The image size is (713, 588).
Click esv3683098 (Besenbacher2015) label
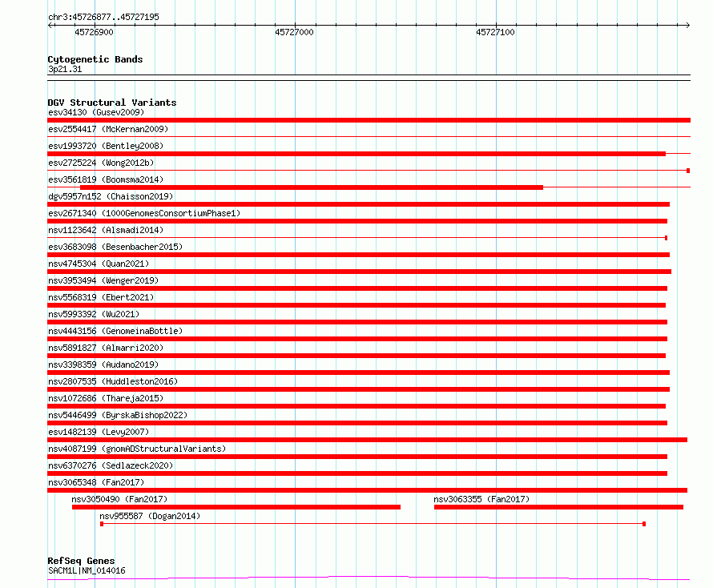pyautogui.click(x=115, y=247)
